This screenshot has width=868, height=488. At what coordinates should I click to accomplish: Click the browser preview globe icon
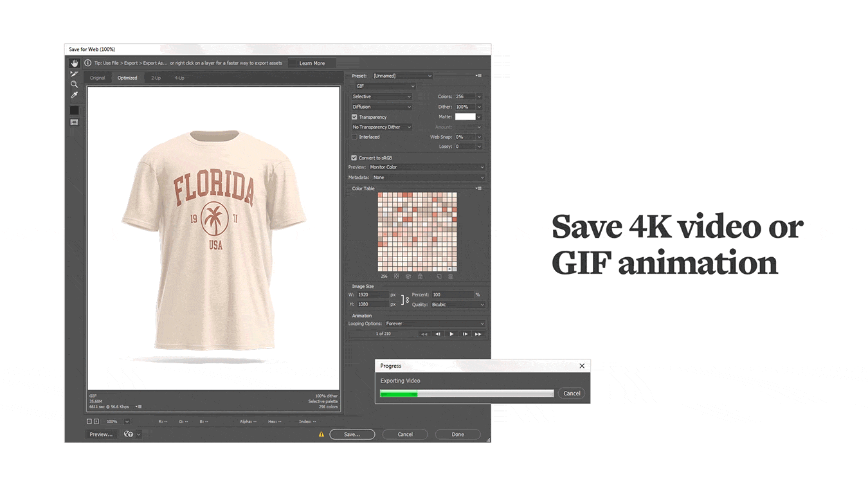[129, 435]
